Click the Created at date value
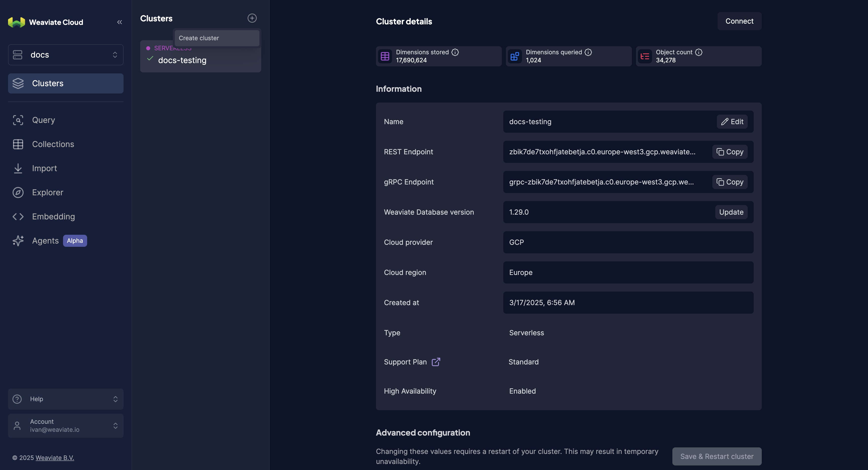Screen dimensions: 868x470 click(542, 303)
